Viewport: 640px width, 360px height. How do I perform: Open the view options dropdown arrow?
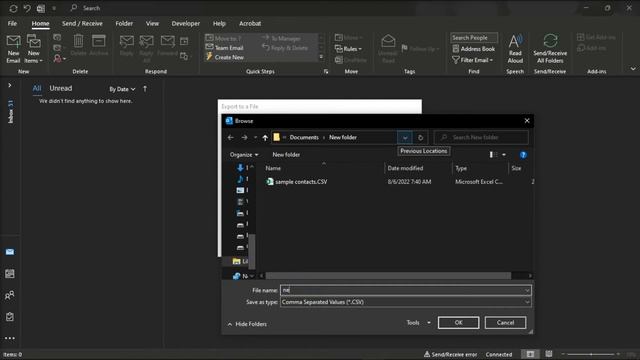pyautogui.click(x=504, y=155)
